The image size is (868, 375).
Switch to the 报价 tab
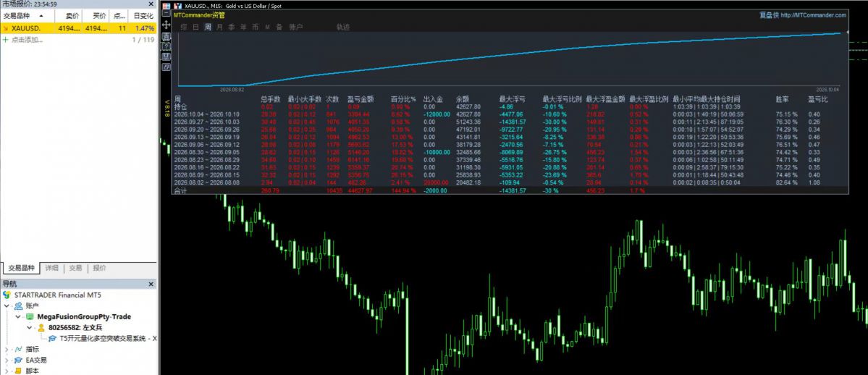(x=100, y=268)
